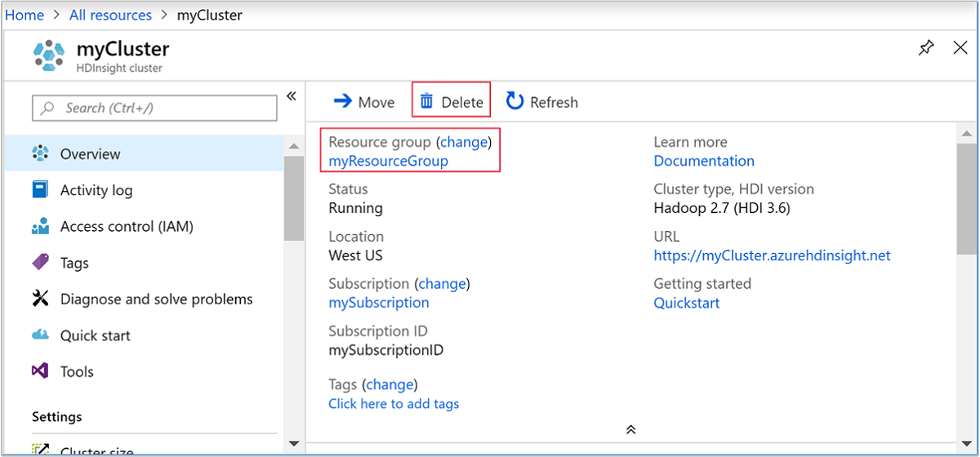The image size is (980, 457).
Task: Collapse the sidebar with double chevron
Action: (x=292, y=96)
